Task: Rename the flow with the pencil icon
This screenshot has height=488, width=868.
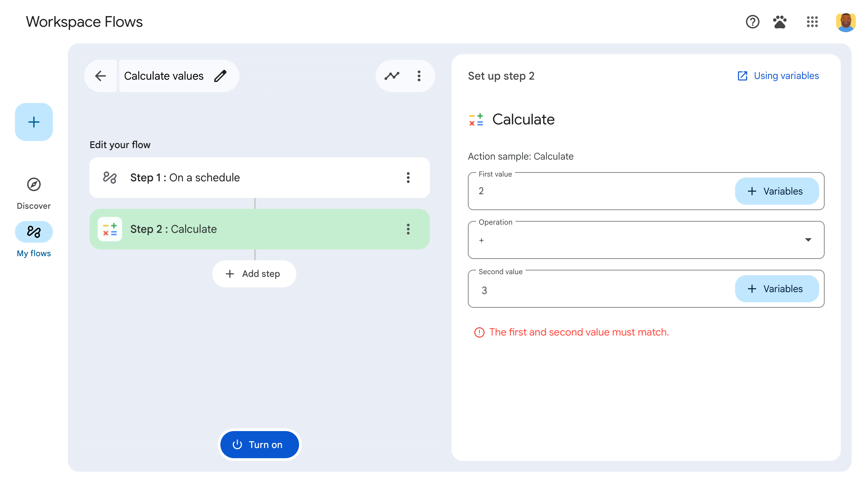Action: (221, 76)
